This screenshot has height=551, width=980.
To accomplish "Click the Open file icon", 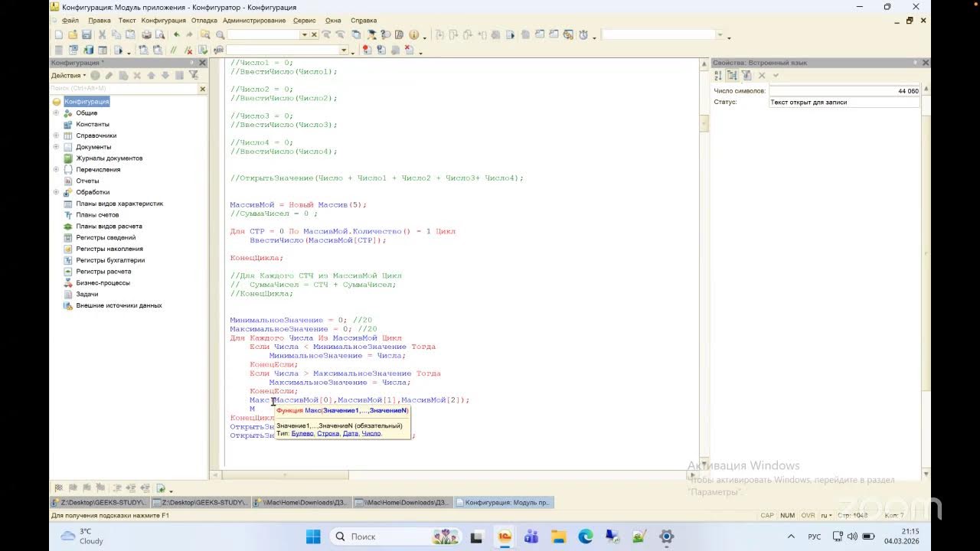I will pos(73,34).
